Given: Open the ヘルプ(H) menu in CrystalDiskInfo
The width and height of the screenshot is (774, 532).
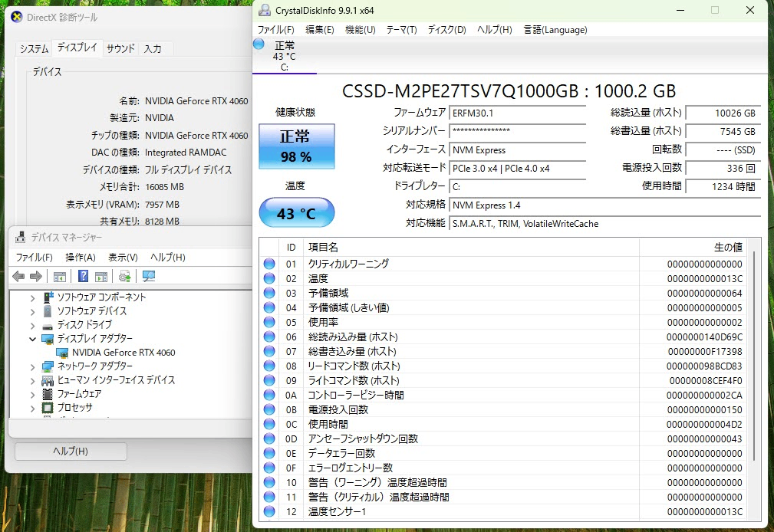Looking at the screenshot, I should point(495,30).
